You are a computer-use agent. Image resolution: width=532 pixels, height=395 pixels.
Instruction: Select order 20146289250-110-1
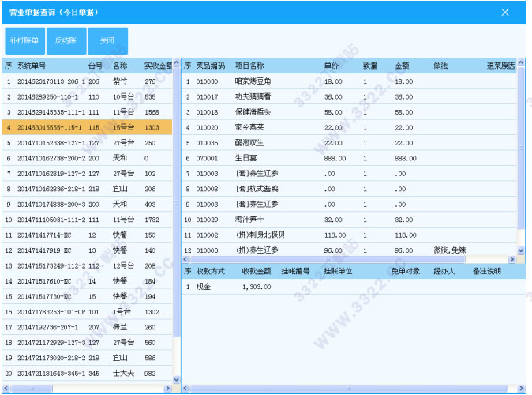[x=88, y=97]
